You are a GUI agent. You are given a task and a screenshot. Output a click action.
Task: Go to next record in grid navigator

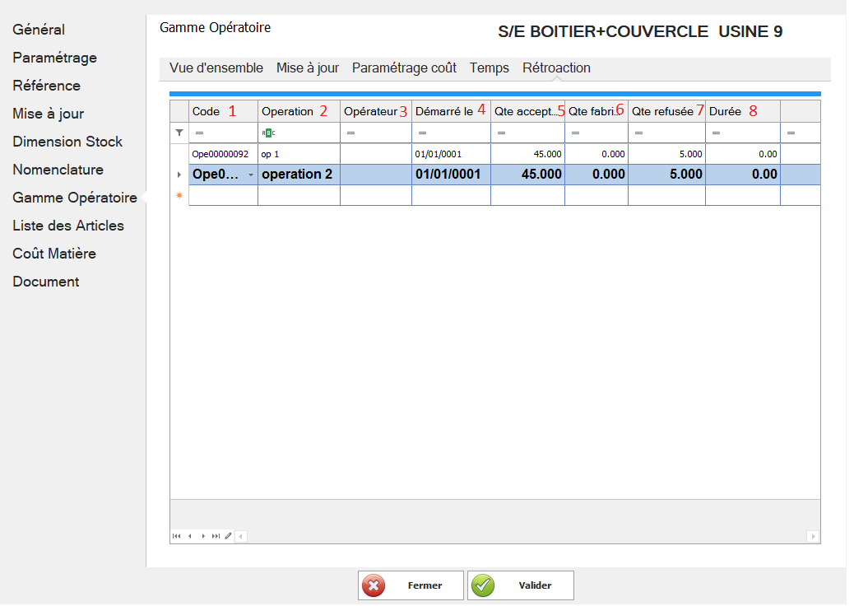click(x=203, y=536)
